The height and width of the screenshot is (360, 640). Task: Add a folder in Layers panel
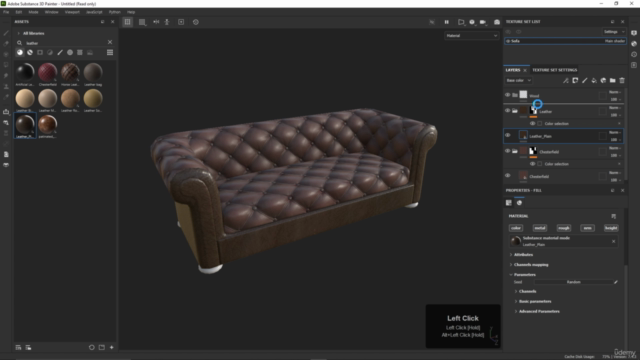[x=613, y=80]
